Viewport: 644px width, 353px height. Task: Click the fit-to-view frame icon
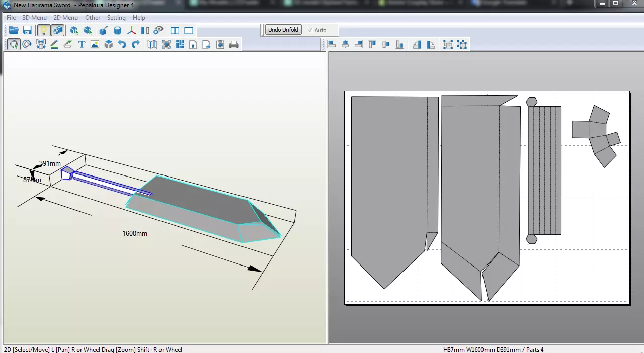point(166,44)
